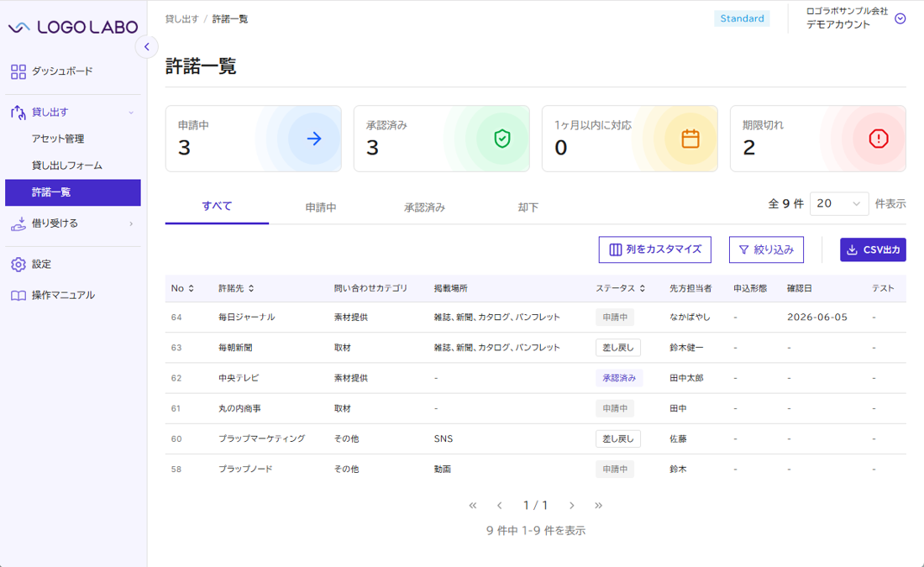Open the 期限切れ summary card
The height and width of the screenshot is (567, 924).
pyautogui.click(x=818, y=139)
